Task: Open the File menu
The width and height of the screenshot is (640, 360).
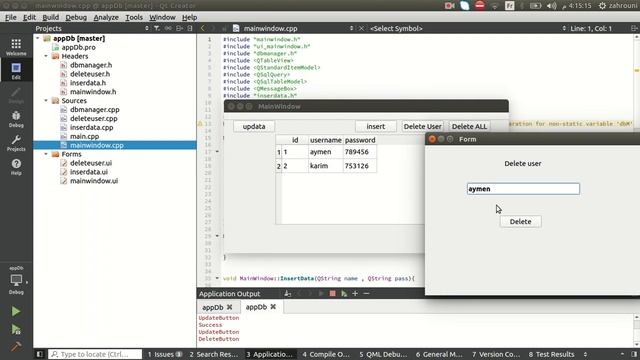Action: pos(11,17)
